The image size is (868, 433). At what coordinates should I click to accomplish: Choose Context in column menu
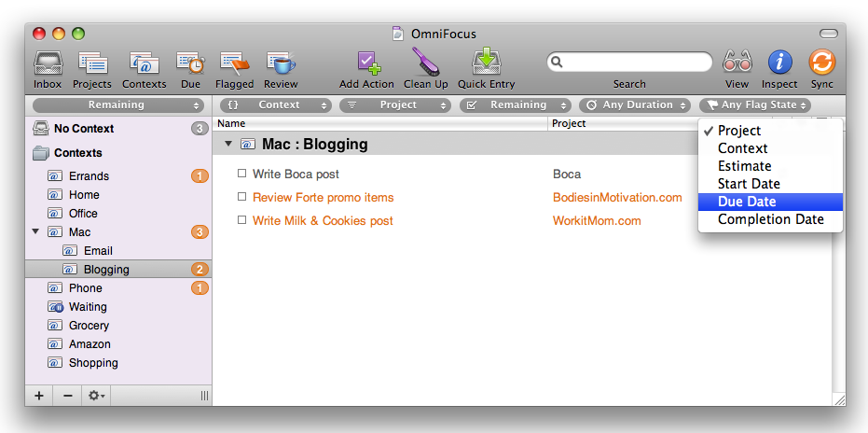pyautogui.click(x=770, y=148)
